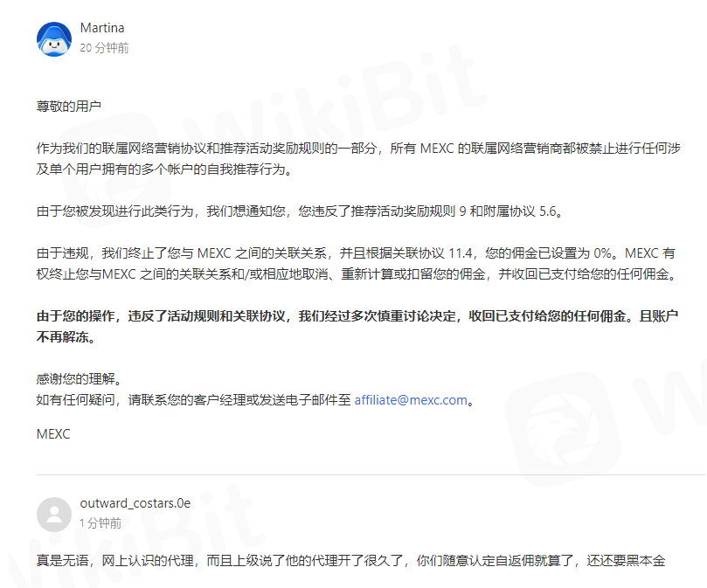Image resolution: width=707 pixels, height=588 pixels.
Task: Click the "感谢您的理解" line
Action: (80, 379)
